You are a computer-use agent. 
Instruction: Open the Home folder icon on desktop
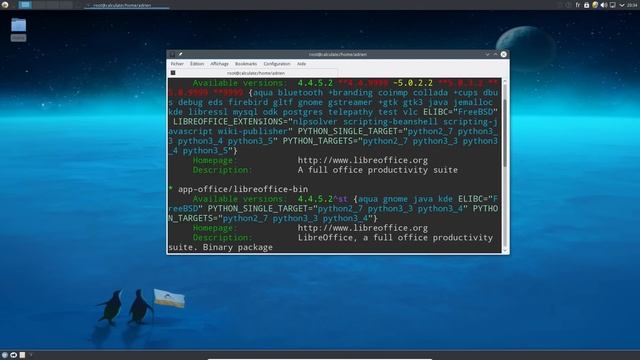point(18,29)
